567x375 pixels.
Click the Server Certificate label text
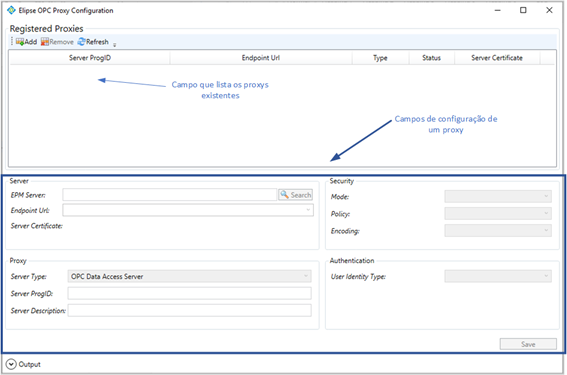point(37,226)
